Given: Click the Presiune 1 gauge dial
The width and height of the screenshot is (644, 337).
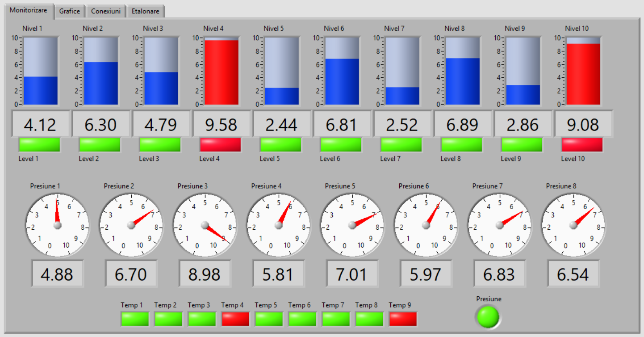Looking at the screenshot, I should pos(57,225).
